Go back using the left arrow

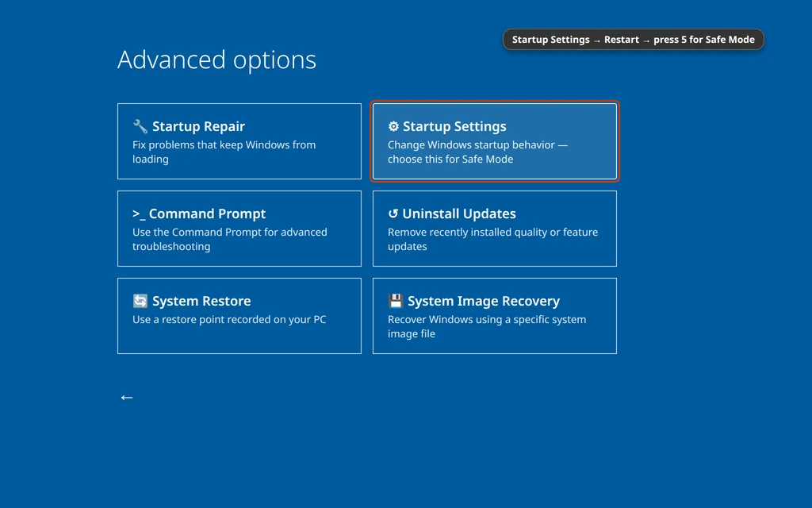pos(127,398)
